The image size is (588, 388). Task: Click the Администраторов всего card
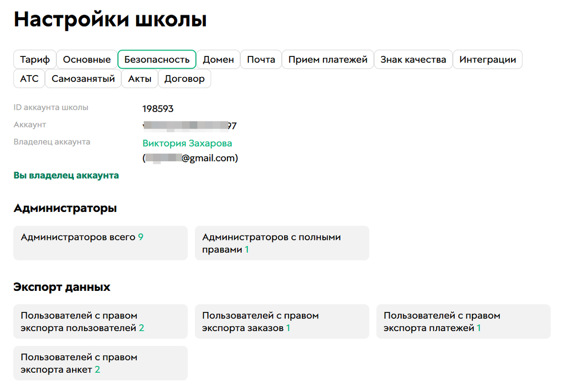coord(100,243)
